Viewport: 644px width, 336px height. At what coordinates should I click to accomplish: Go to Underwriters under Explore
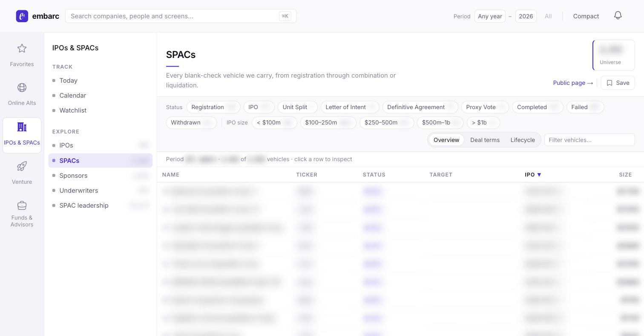tap(100, 191)
